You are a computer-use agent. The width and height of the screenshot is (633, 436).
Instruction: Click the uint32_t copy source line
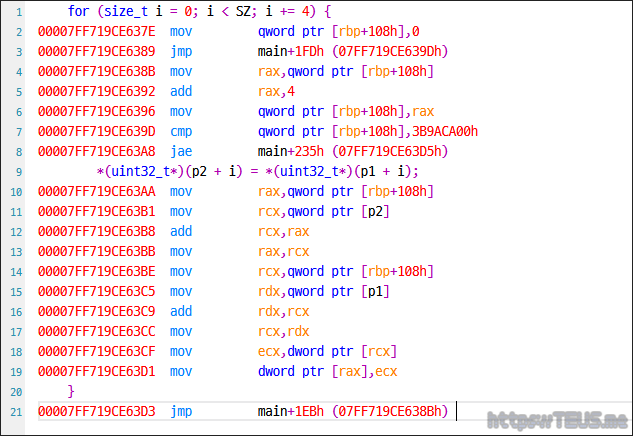[x=258, y=171]
